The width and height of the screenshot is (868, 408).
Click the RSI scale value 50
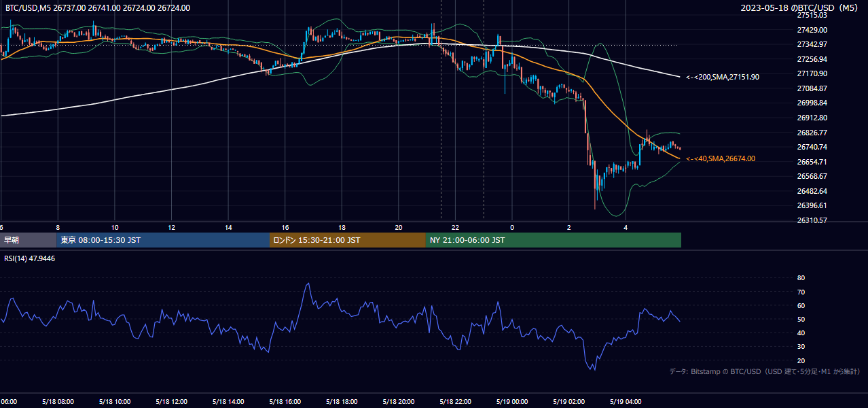pos(801,319)
